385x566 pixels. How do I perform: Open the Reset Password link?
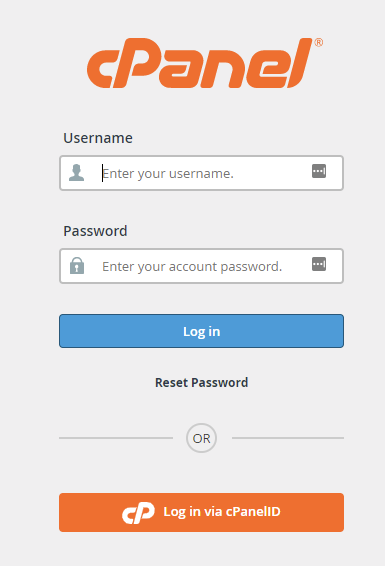point(201,382)
